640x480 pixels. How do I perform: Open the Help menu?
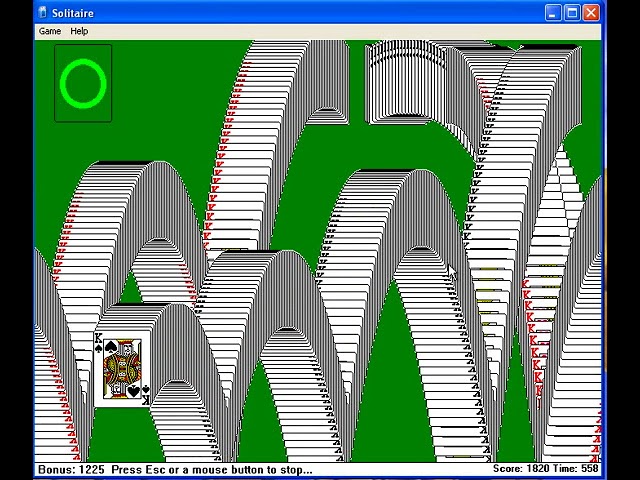tap(79, 31)
